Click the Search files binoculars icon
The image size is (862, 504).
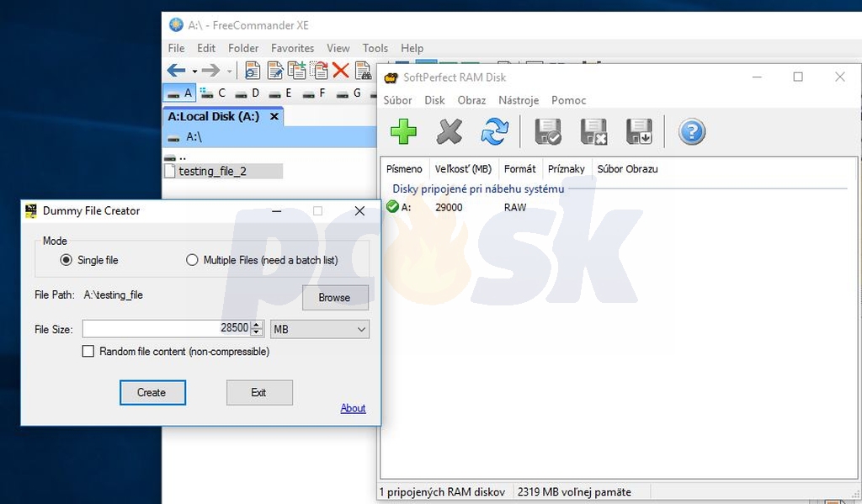pos(363,71)
